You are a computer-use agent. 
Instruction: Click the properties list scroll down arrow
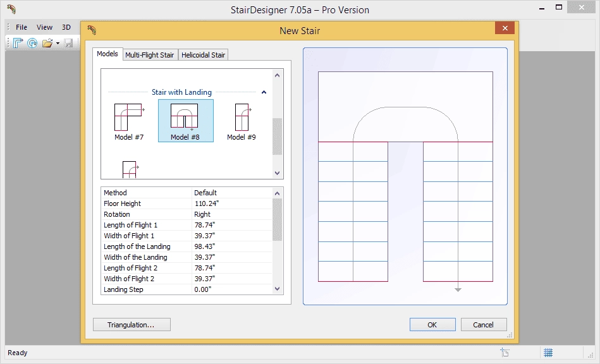click(278, 289)
